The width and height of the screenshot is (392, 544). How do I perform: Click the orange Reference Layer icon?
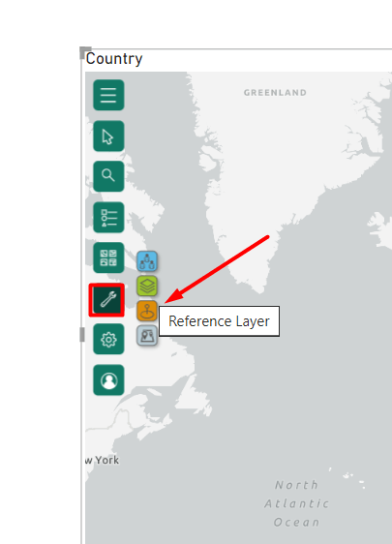click(x=147, y=311)
